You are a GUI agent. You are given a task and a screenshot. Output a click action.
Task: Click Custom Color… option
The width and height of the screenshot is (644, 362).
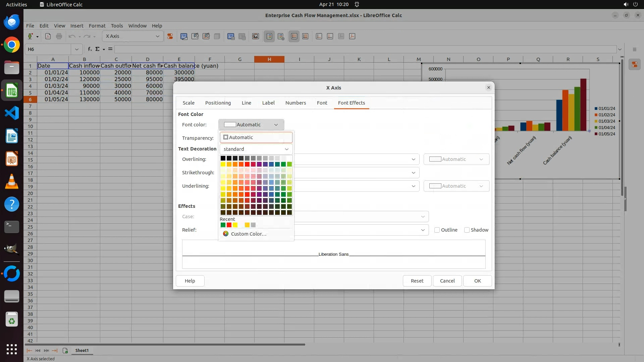coord(248,234)
